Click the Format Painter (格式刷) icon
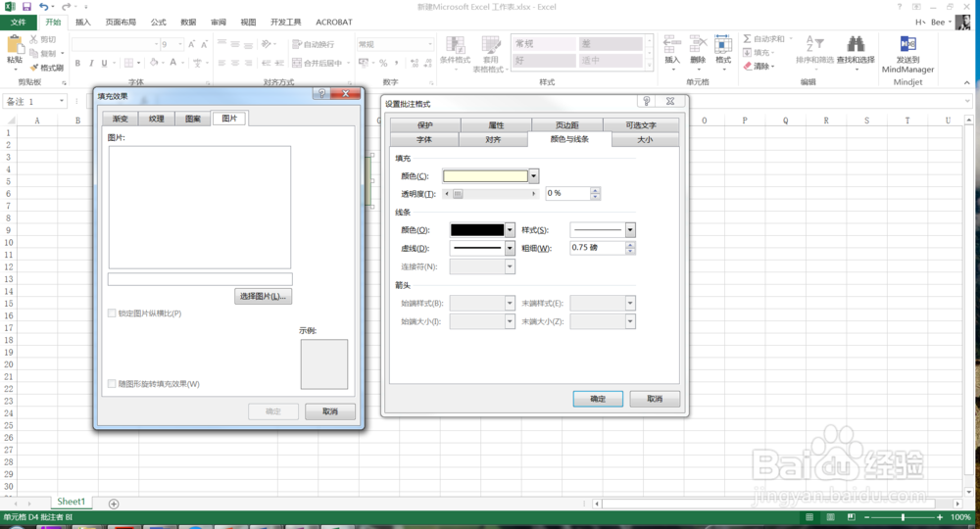 click(x=35, y=68)
